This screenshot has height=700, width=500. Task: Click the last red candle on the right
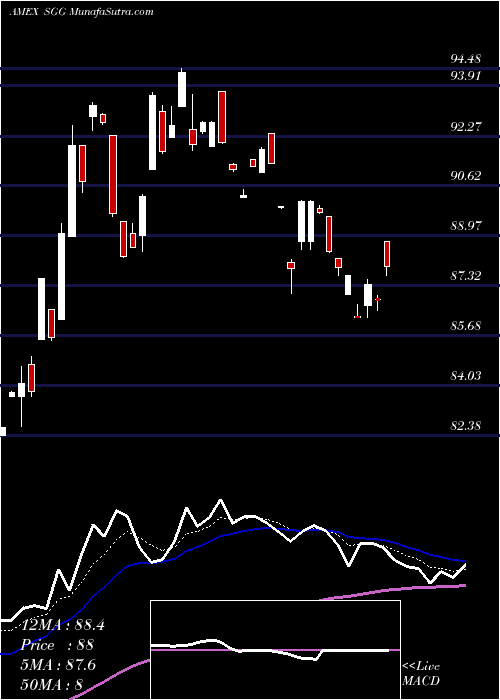coord(387,258)
